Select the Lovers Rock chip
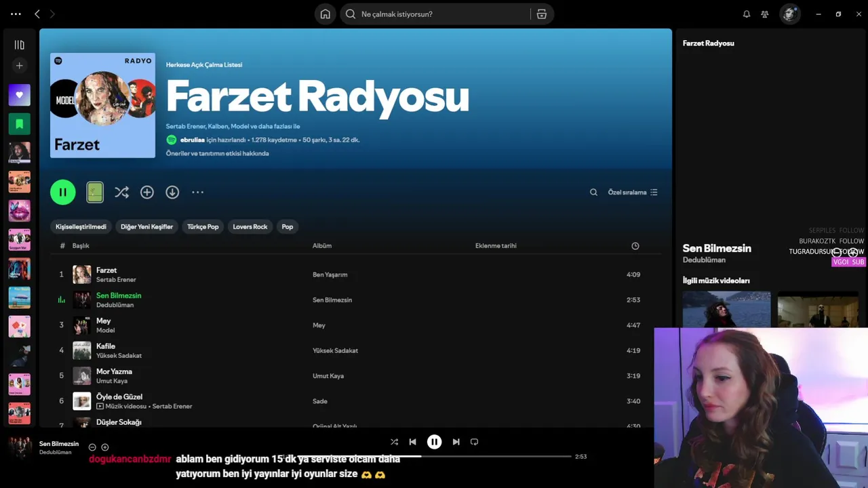 [250, 226]
